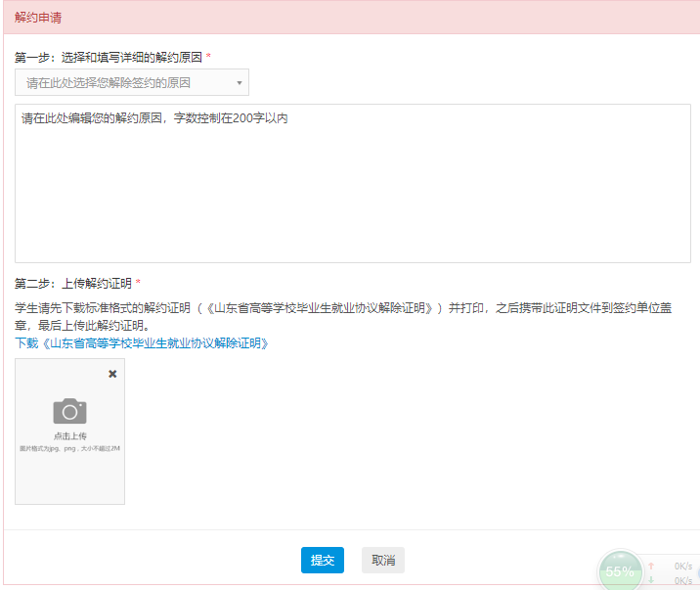
Task: Click the upload speed up-arrow indicator
Action: click(x=652, y=566)
